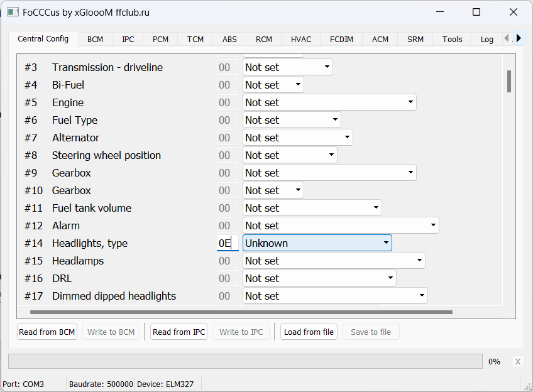The width and height of the screenshot is (533, 392).
Task: Open Headlights type dropdown showing Unknown
Action: coord(317,243)
